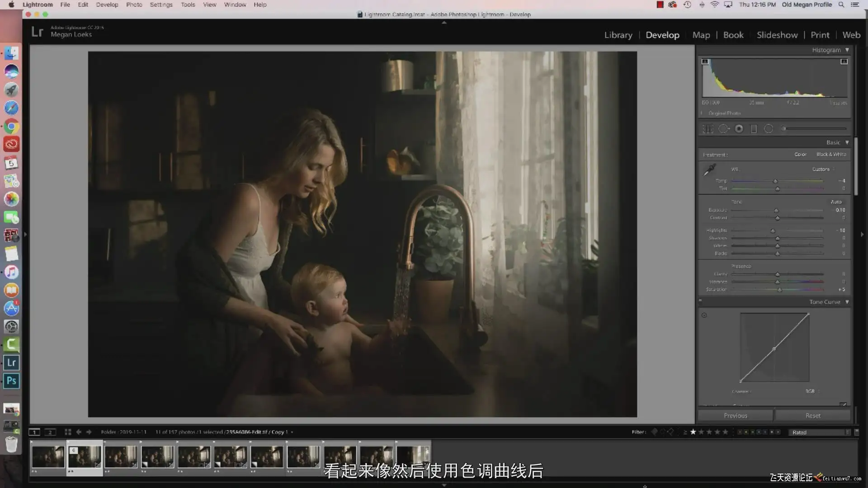Set treatment to Black & White
This screenshot has height=488, width=868.
(x=831, y=155)
